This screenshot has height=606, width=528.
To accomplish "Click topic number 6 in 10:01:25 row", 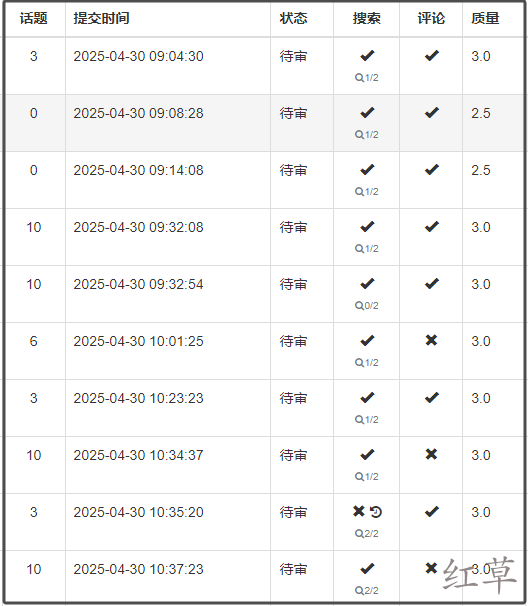I will coord(34,341).
